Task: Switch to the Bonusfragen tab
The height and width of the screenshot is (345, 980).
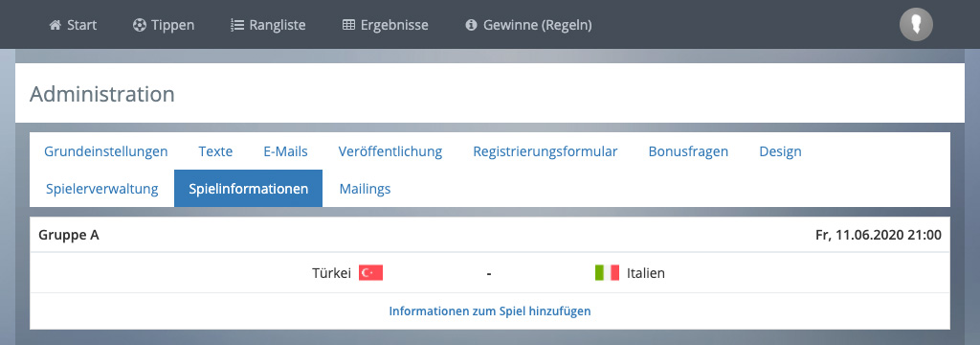Action: pos(688,151)
